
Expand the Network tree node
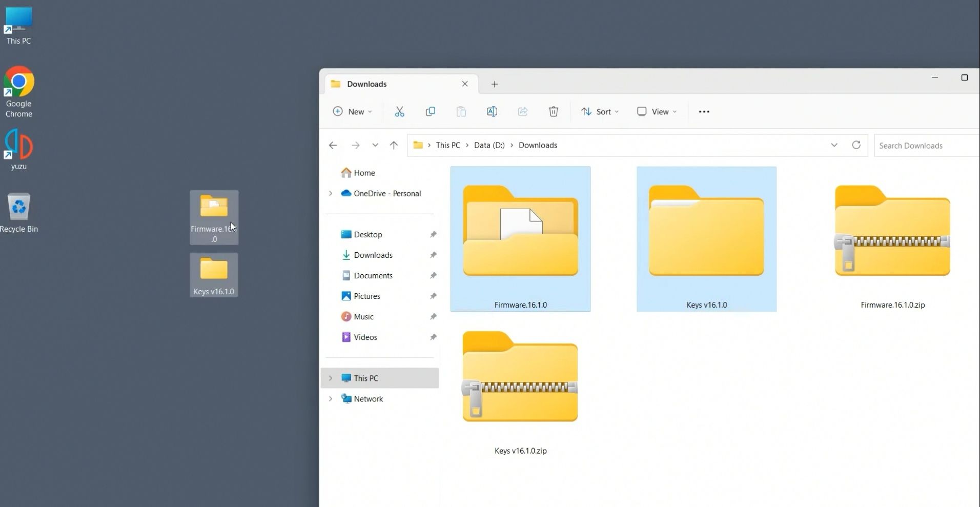tap(331, 399)
